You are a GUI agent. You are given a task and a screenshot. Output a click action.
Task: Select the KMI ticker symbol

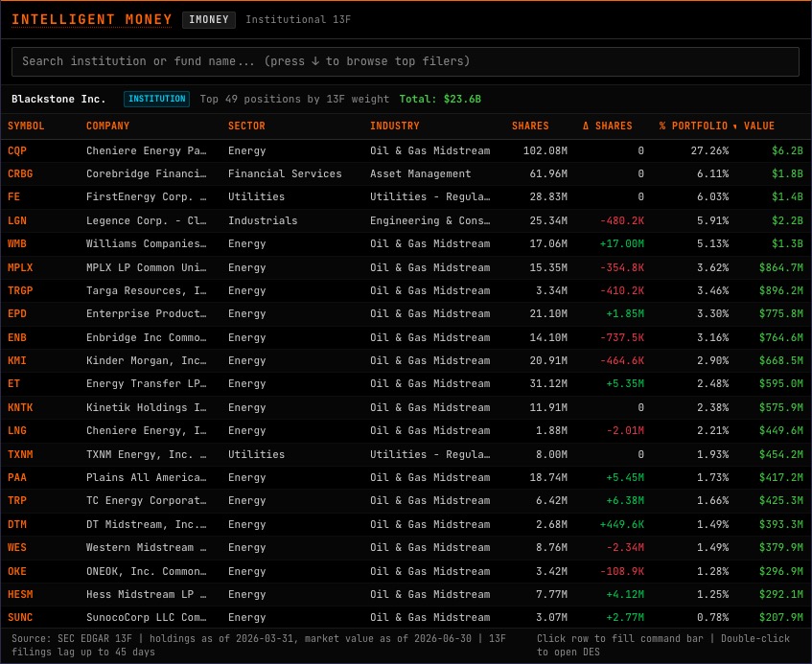17,360
